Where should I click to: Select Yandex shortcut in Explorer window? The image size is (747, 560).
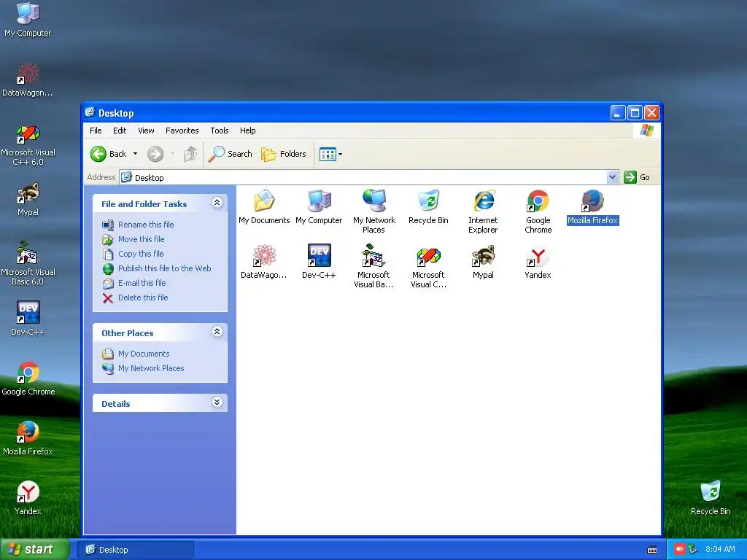538,262
